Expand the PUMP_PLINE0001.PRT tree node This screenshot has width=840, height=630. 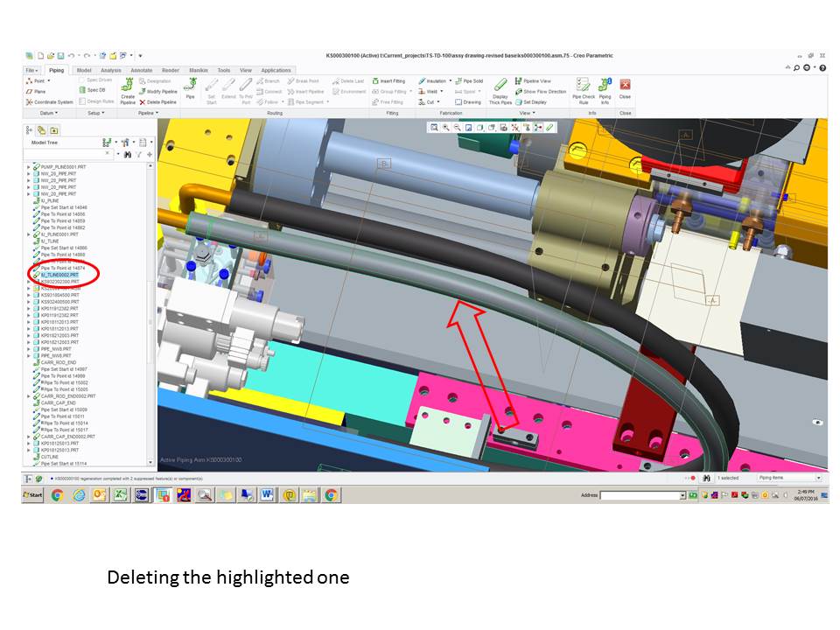coord(29,167)
